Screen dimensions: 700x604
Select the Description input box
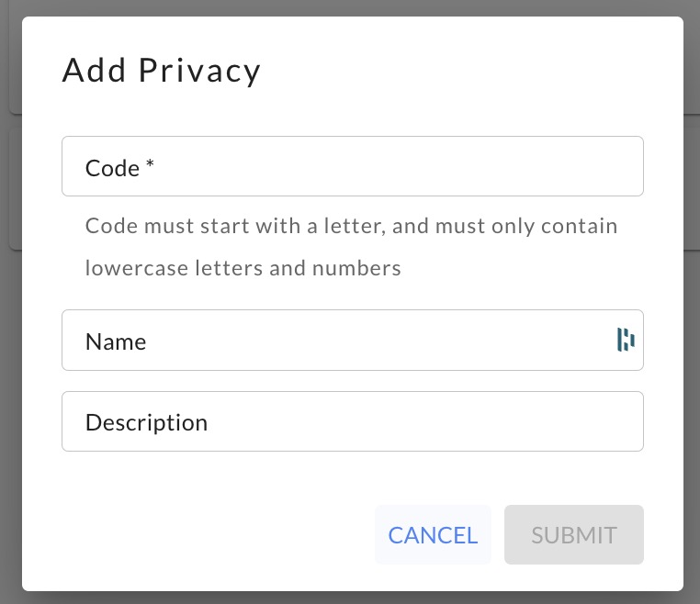pos(352,421)
